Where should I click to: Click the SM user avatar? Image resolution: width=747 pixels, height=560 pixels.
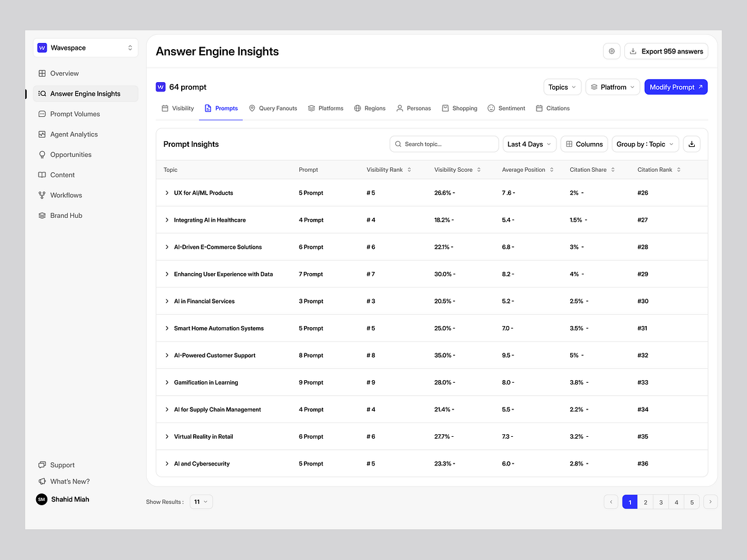click(x=42, y=499)
